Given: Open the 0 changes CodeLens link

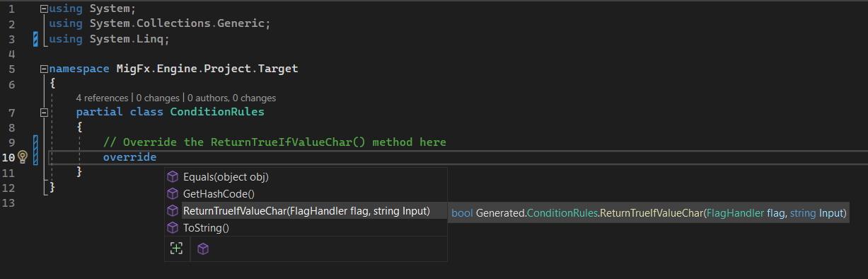Looking at the screenshot, I should click(x=158, y=98).
